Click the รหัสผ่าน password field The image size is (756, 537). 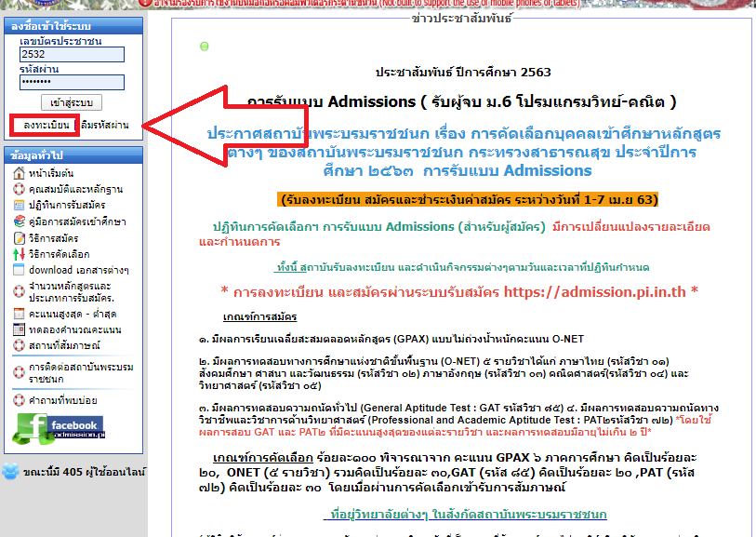click(x=72, y=82)
